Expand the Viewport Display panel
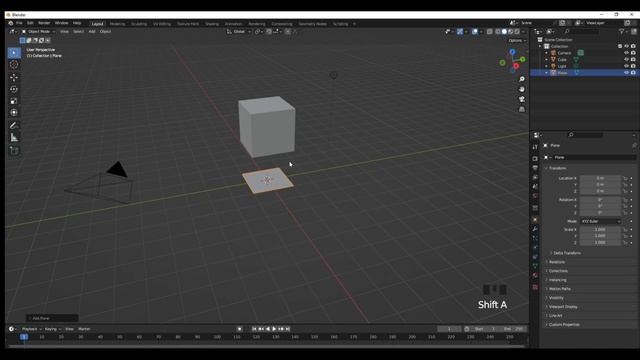Image resolution: width=640 pixels, height=360 pixels. click(562, 307)
